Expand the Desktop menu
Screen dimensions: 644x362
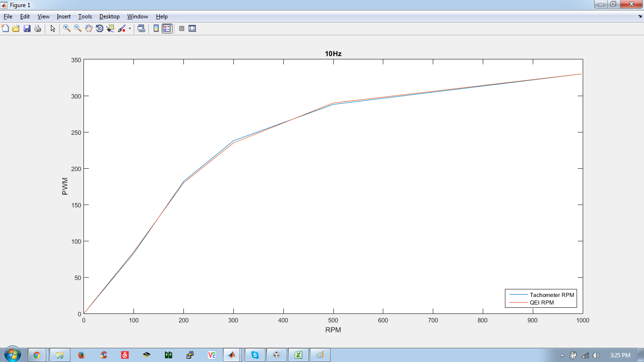[109, 16]
